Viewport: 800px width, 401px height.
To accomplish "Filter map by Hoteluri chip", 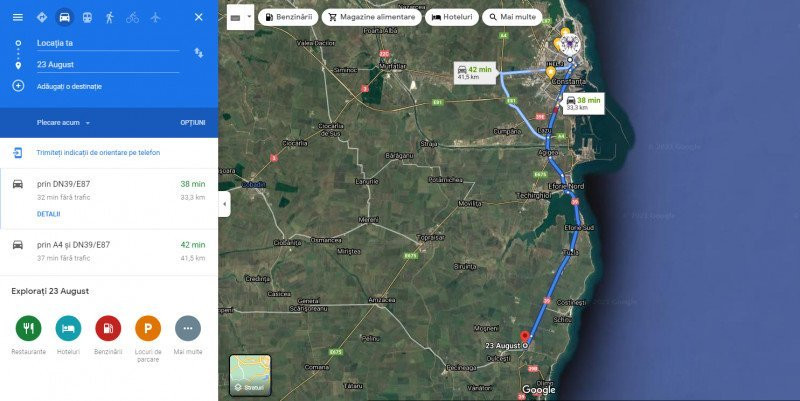I will click(x=452, y=17).
